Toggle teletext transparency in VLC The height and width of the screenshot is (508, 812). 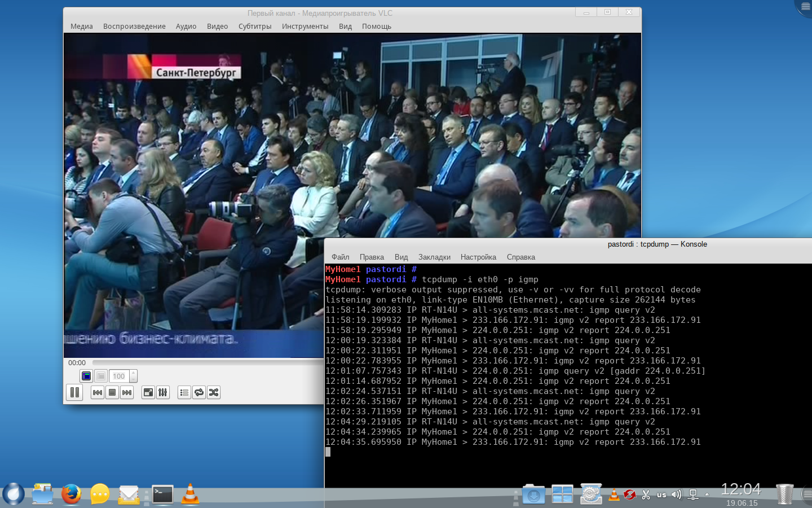point(101,376)
